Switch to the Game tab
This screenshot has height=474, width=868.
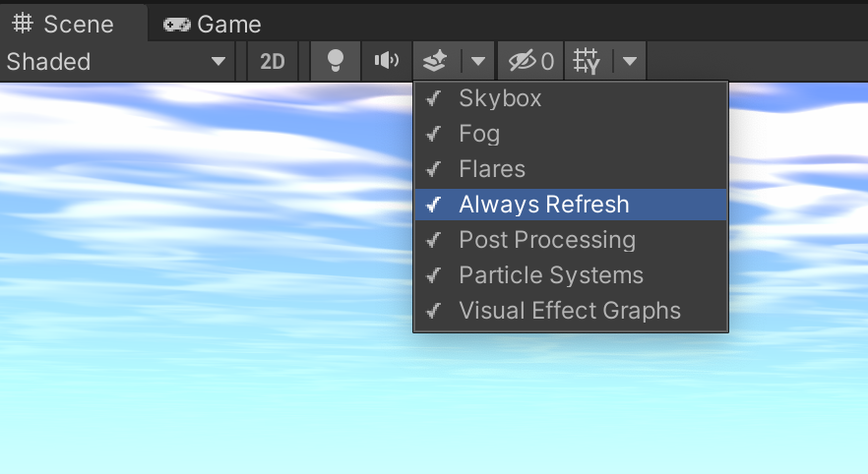pyautogui.click(x=213, y=24)
